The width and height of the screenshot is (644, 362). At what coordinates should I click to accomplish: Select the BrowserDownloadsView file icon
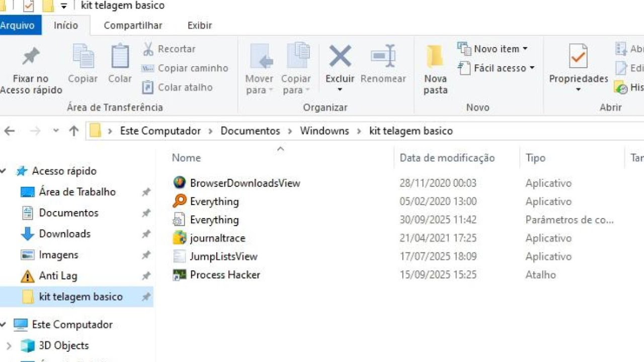pyautogui.click(x=179, y=183)
